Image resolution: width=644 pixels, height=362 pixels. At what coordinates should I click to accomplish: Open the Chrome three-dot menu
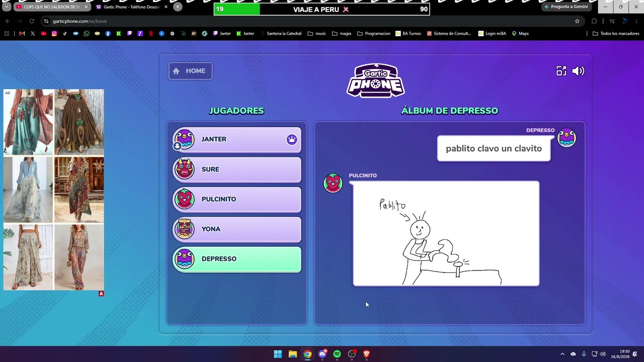pyautogui.click(x=636, y=21)
